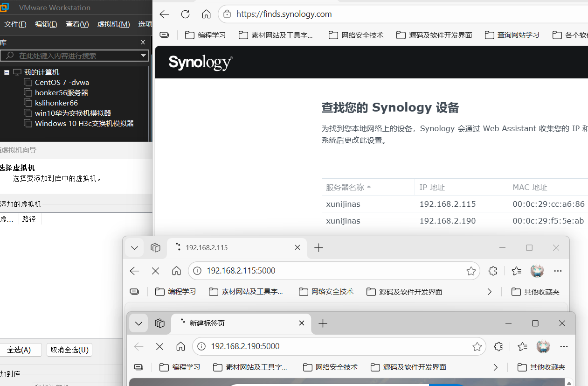The width and height of the screenshot is (588, 386).
Task: Open 编程学习 bookmark folder in Synology window
Action: pyautogui.click(x=205, y=35)
